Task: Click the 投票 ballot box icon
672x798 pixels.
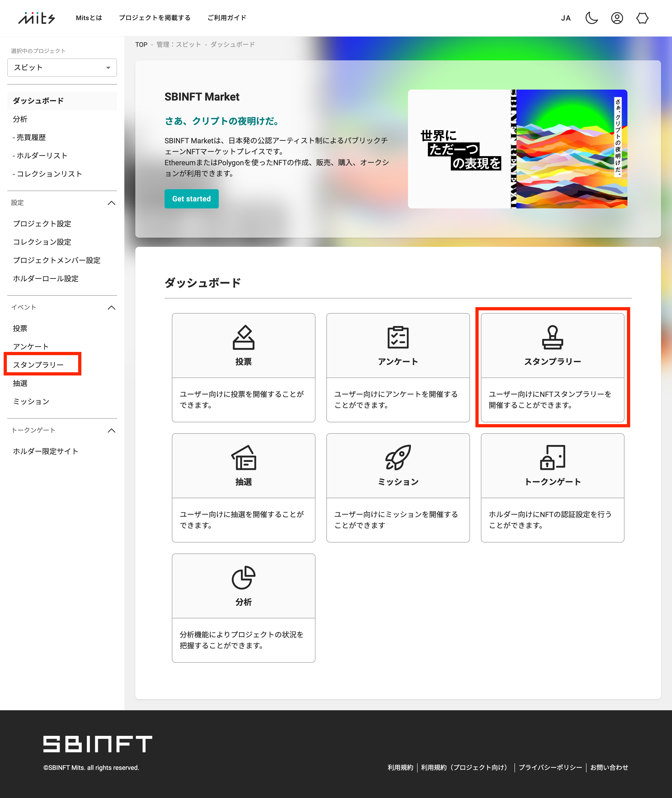Action: click(243, 338)
